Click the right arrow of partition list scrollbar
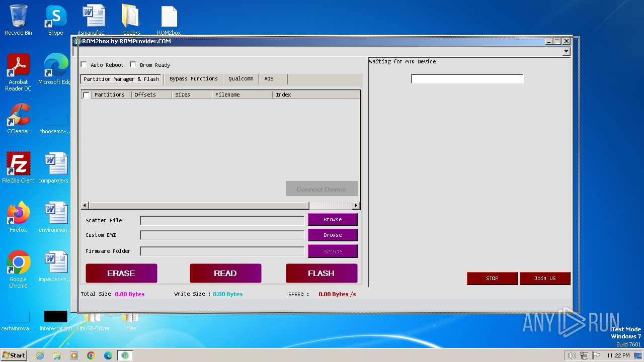 (x=356, y=205)
